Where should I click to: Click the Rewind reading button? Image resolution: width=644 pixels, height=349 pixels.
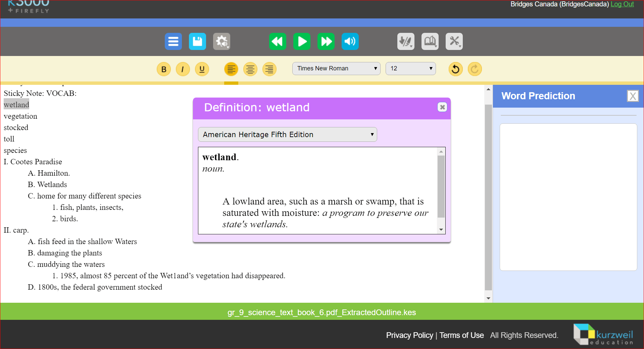click(278, 42)
